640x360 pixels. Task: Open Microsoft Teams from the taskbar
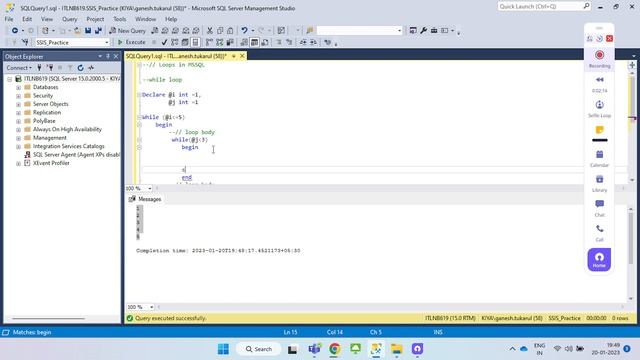tap(314, 349)
